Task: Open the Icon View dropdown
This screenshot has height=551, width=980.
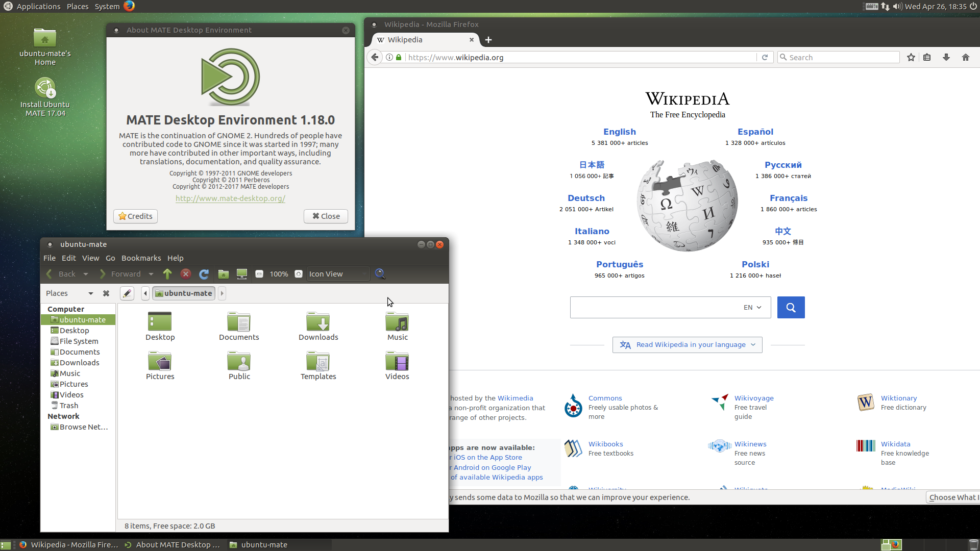Action: pyautogui.click(x=337, y=274)
